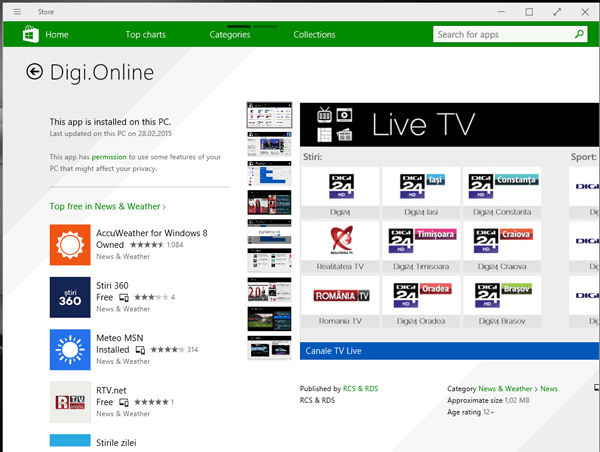Click the Canale TV Live caption bar
The image size is (600, 452).
pos(450,351)
